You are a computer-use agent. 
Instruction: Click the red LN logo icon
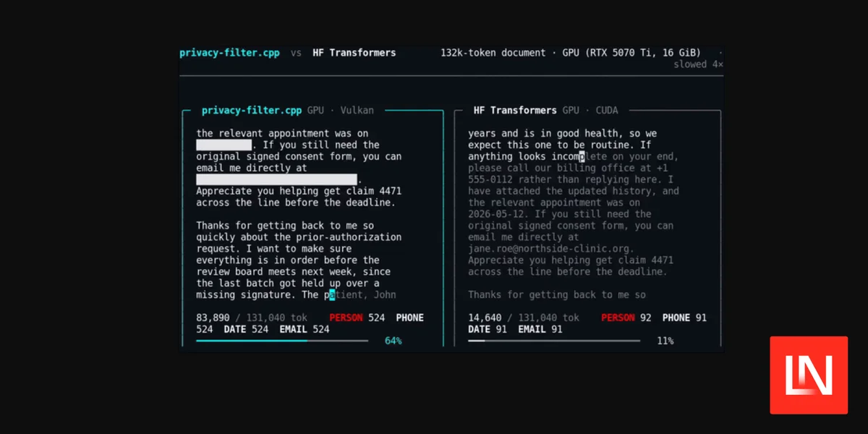point(809,375)
